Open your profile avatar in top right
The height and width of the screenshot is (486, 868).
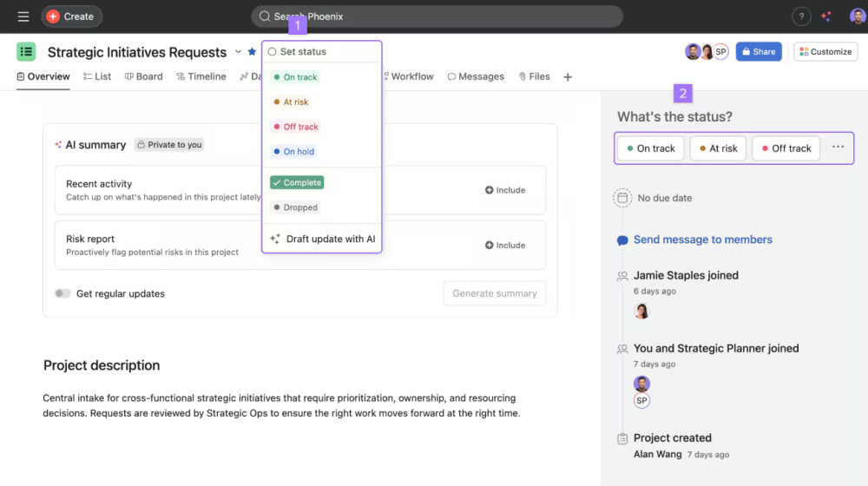point(857,16)
